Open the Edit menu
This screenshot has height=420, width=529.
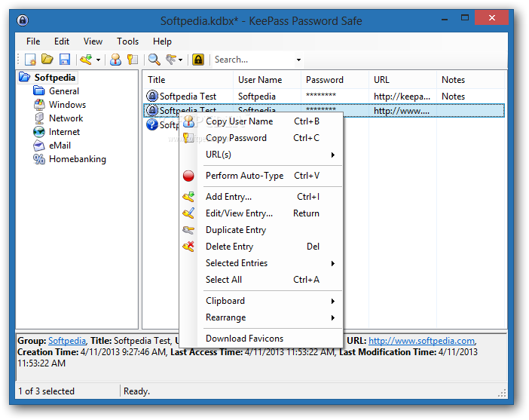tap(62, 41)
